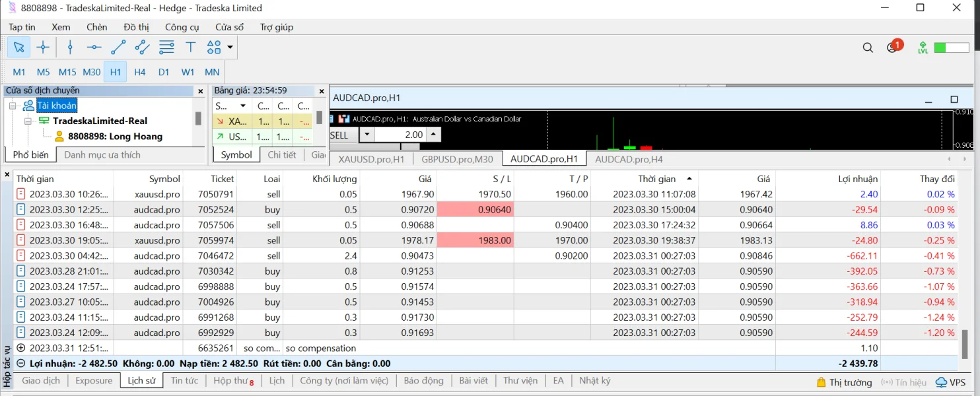Click the green LVL level icon
The image size is (980, 396).
coord(923,48)
